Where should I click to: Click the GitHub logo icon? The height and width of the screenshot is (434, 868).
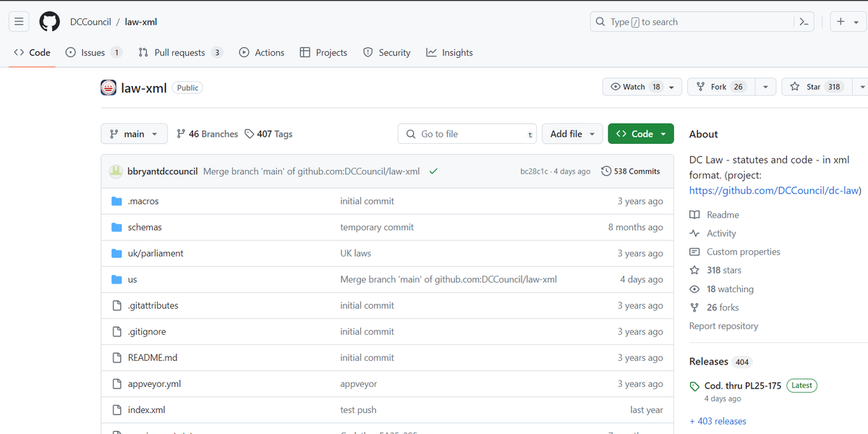[49, 22]
